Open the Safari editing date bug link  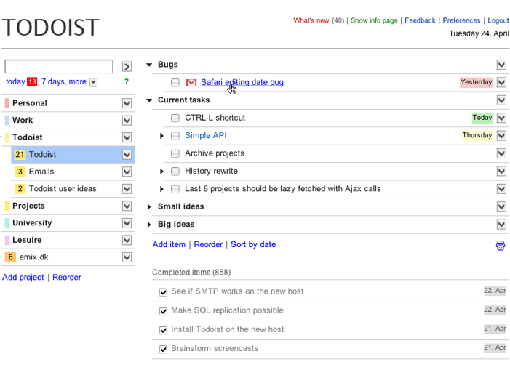pyautogui.click(x=242, y=82)
